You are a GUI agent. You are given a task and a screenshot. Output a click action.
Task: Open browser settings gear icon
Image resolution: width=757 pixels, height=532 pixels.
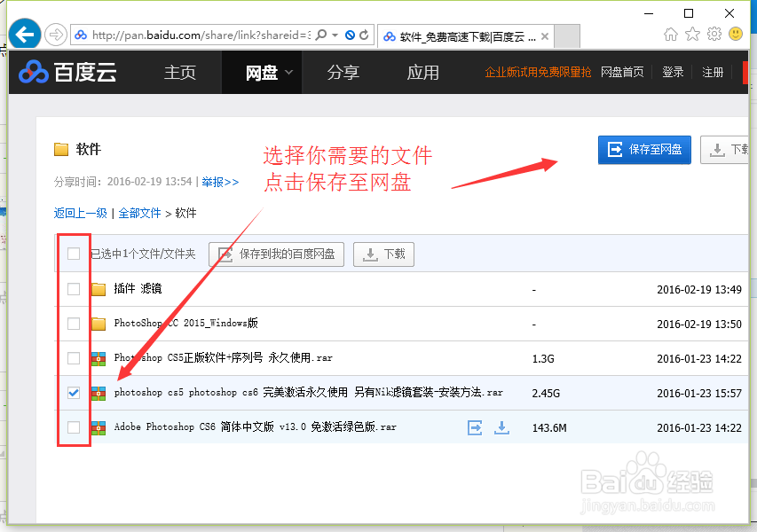pyautogui.click(x=714, y=35)
